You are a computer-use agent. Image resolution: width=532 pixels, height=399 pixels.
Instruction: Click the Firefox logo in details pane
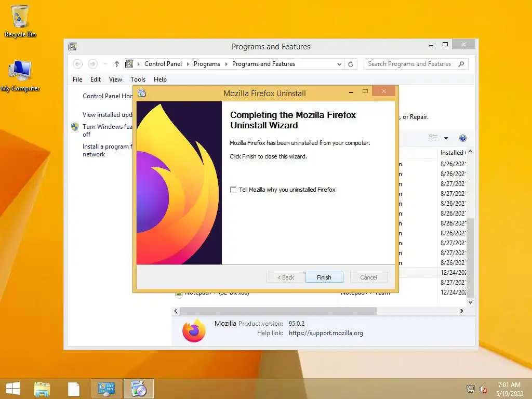(194, 330)
